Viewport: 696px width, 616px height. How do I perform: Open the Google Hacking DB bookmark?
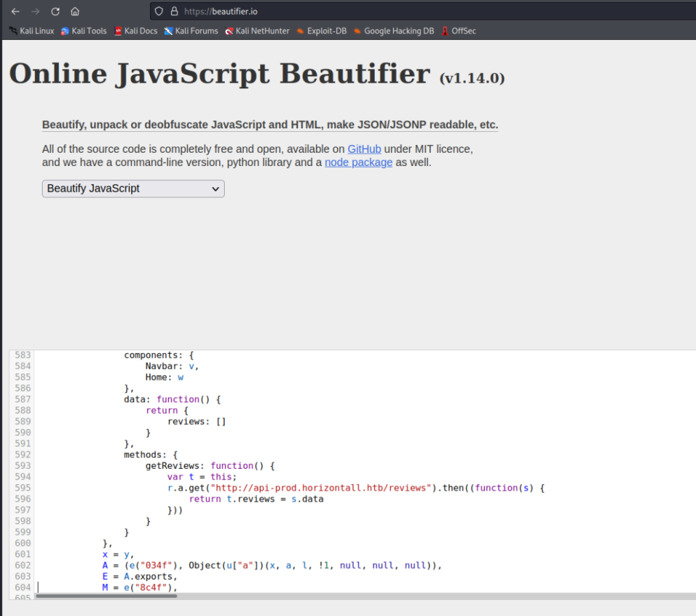(x=394, y=31)
